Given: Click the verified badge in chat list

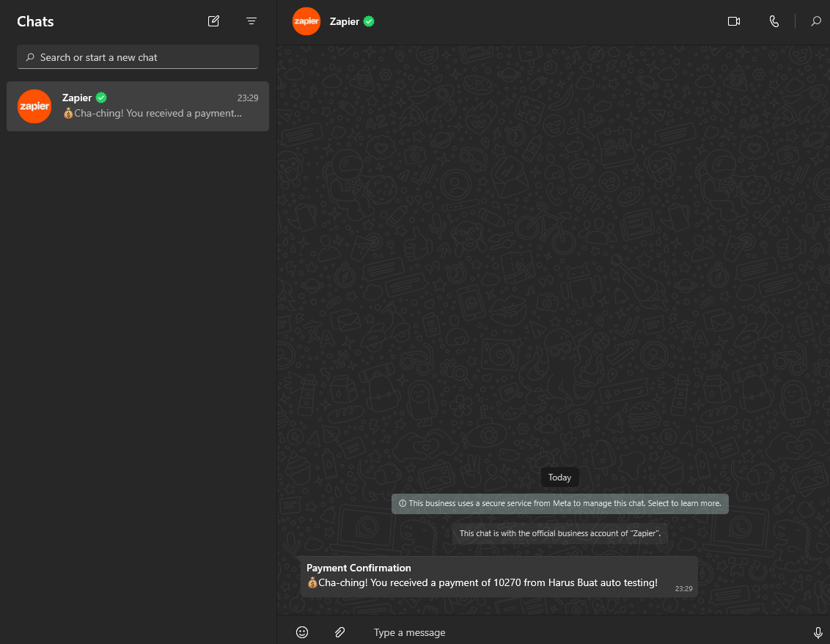Looking at the screenshot, I should tap(101, 98).
